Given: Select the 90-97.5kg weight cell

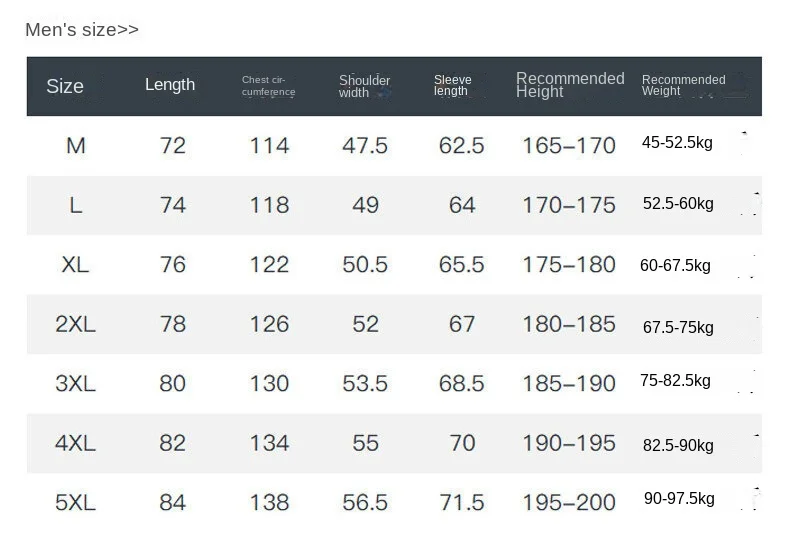Looking at the screenshot, I should click(679, 499).
